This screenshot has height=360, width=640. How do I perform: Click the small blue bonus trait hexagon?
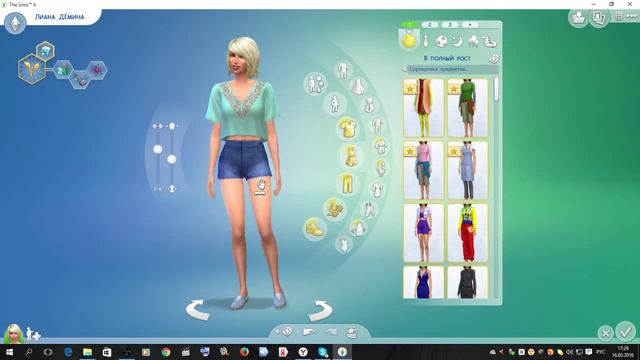pos(45,51)
